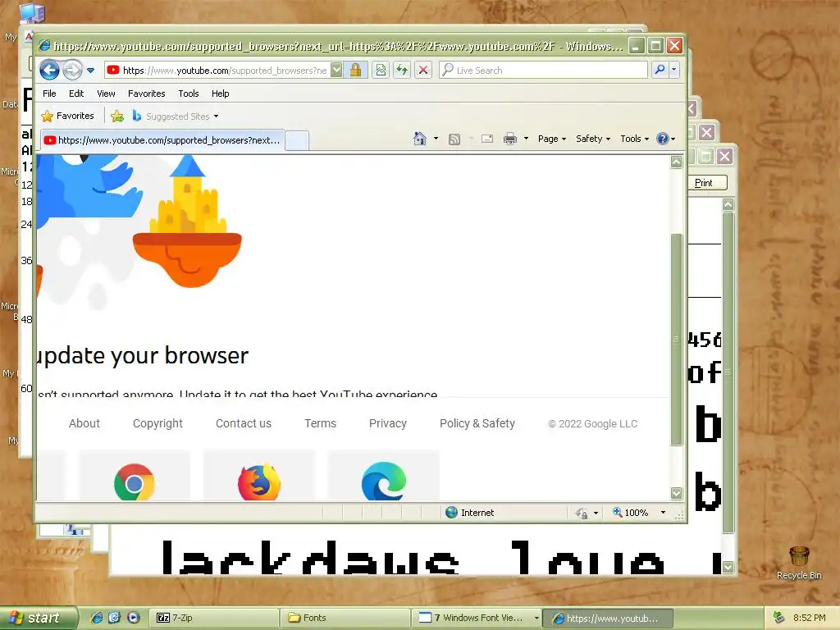
Task: Open Suggested Sites in favorites bar
Action: 176,116
